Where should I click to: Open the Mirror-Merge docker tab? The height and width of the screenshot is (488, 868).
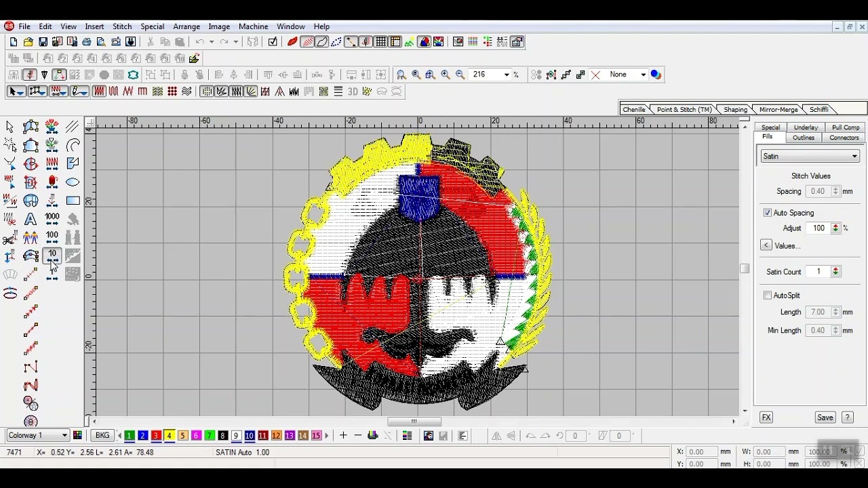click(778, 110)
